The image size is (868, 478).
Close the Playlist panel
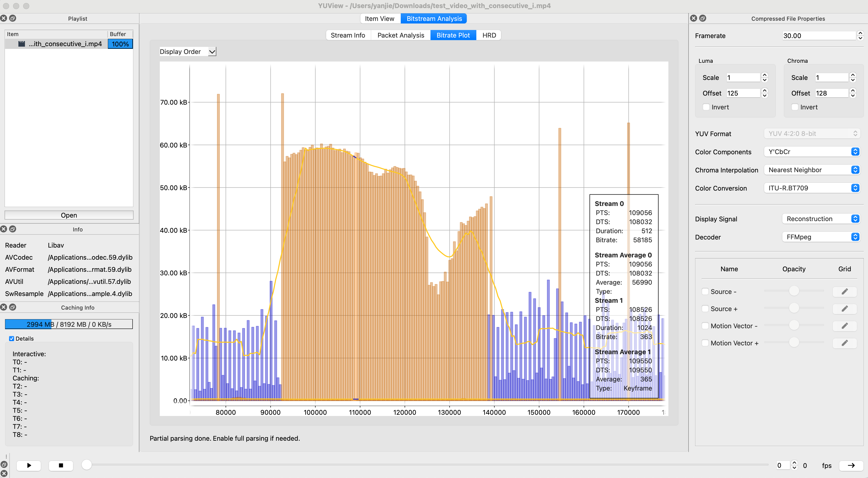(x=4, y=18)
